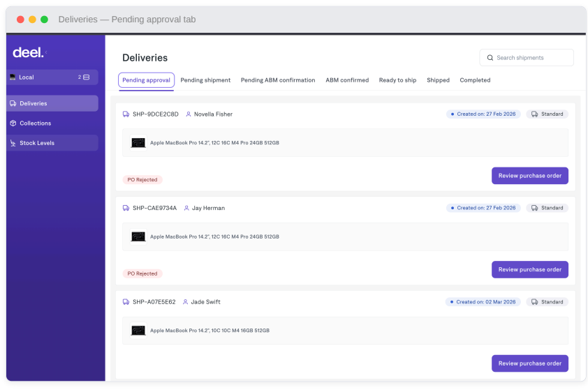Review purchase order for Jay Herman
588x392 pixels.
click(x=529, y=270)
